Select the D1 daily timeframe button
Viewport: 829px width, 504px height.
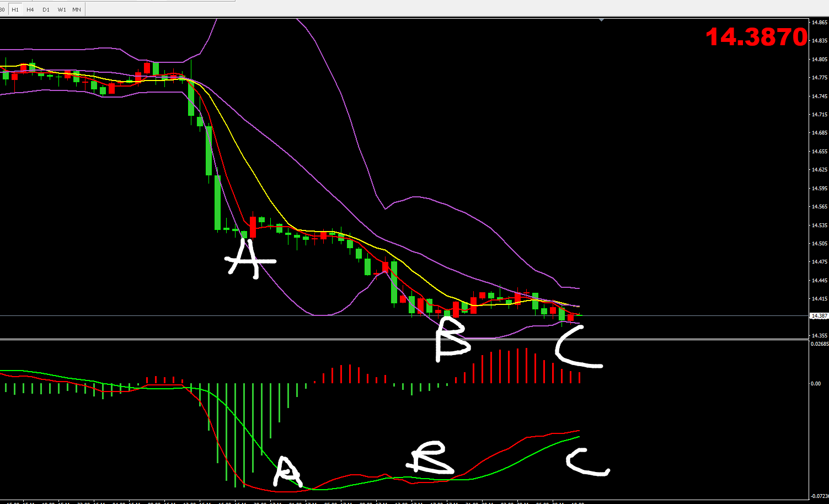(46, 9)
